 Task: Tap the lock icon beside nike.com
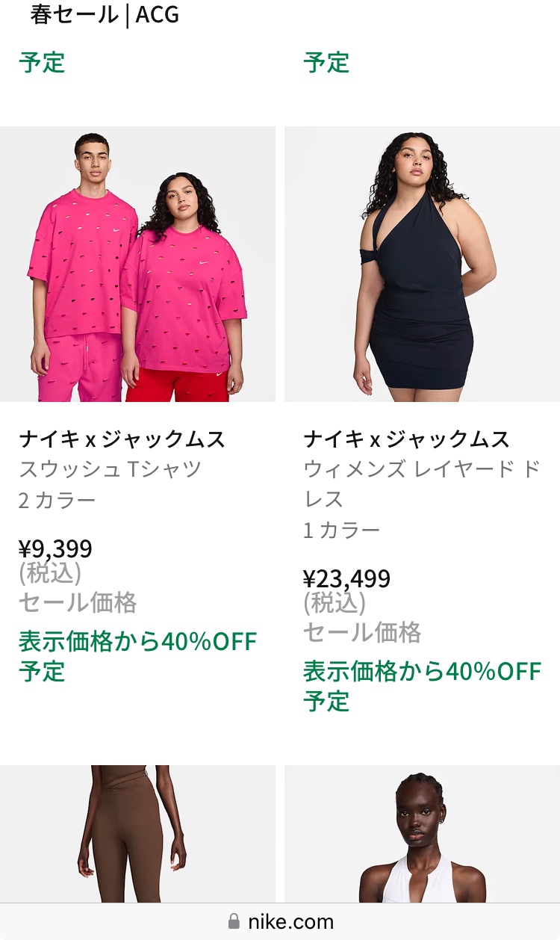[x=234, y=921]
